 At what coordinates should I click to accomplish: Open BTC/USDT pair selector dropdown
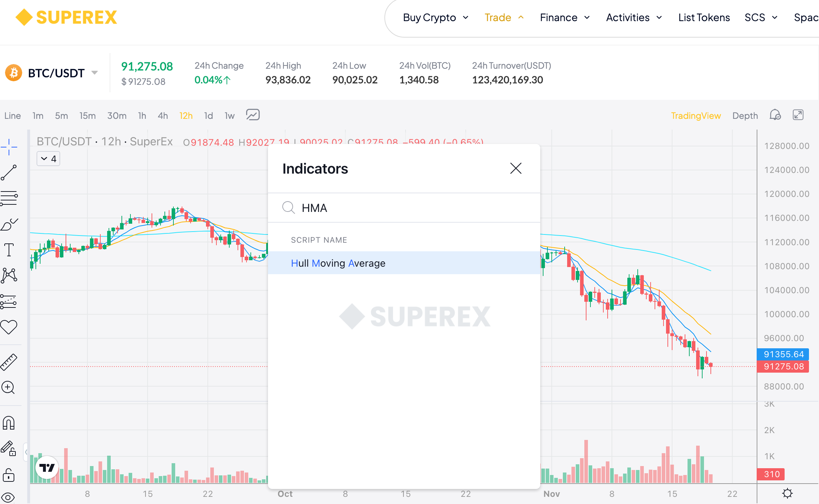coord(95,73)
